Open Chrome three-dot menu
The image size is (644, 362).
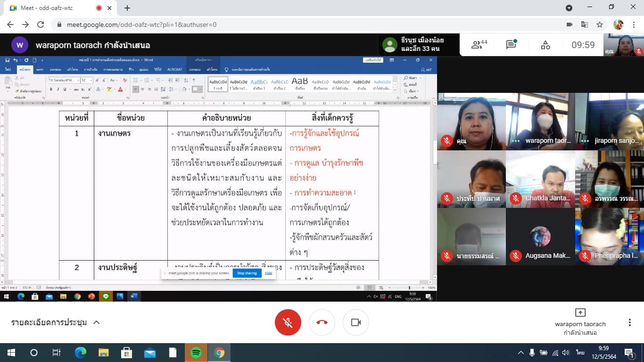pos(634,25)
